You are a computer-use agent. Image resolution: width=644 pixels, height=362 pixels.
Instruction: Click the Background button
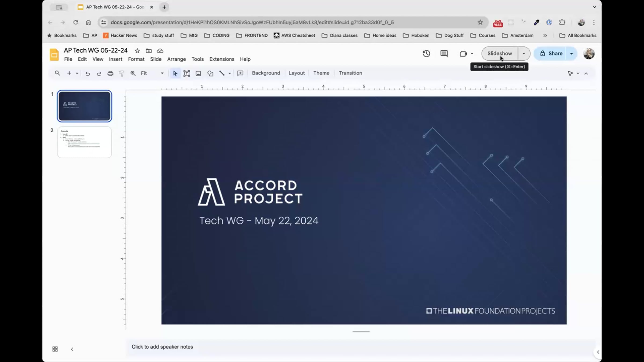266,73
